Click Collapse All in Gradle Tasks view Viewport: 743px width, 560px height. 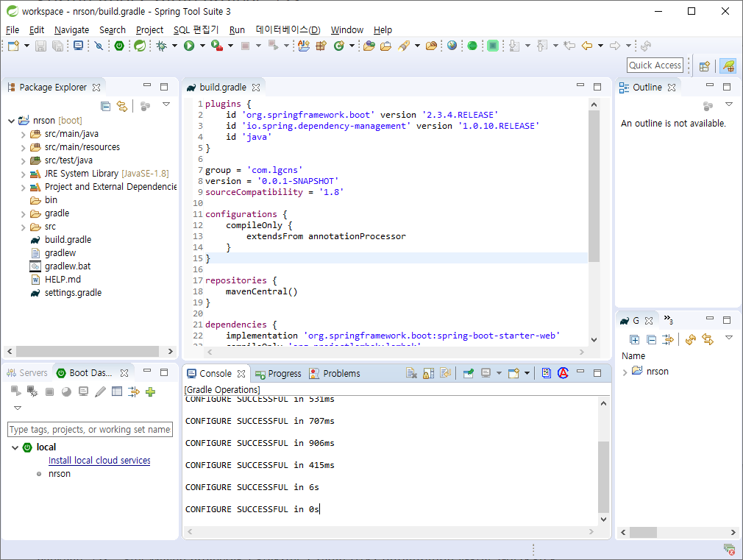point(652,339)
